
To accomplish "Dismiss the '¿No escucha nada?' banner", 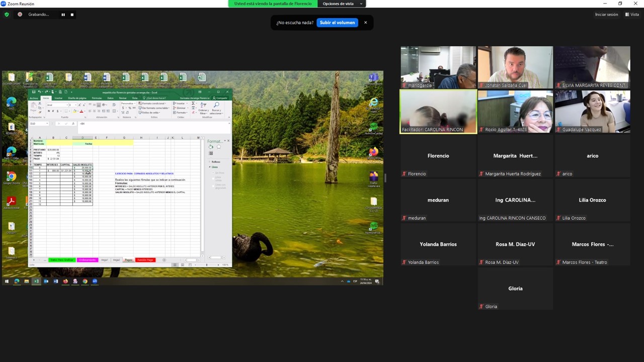I will click(x=365, y=23).
